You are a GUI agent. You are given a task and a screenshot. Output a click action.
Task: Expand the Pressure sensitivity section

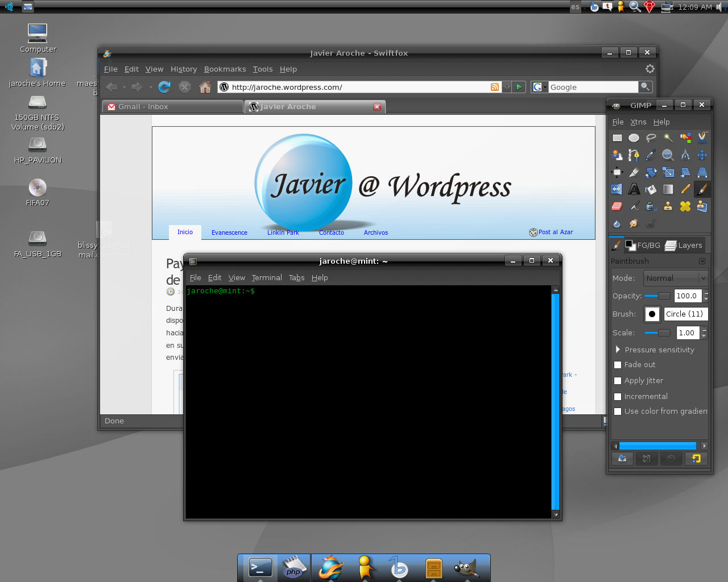click(618, 350)
